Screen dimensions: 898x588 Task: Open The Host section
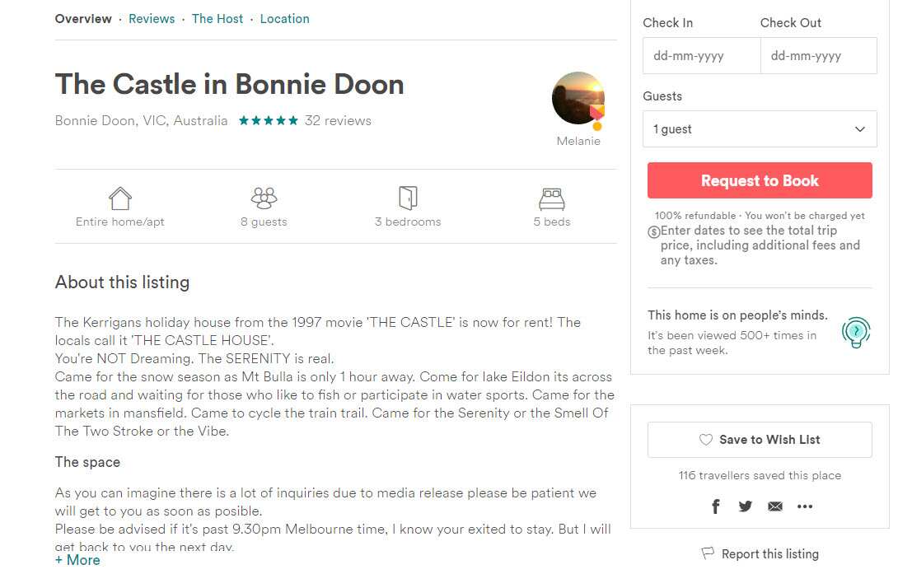click(x=217, y=18)
